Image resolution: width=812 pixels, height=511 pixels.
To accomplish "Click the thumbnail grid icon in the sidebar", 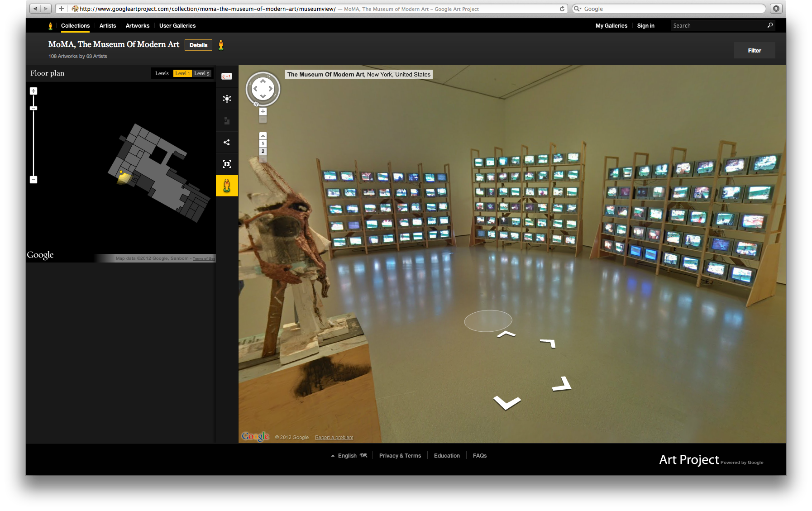I will pyautogui.click(x=227, y=120).
